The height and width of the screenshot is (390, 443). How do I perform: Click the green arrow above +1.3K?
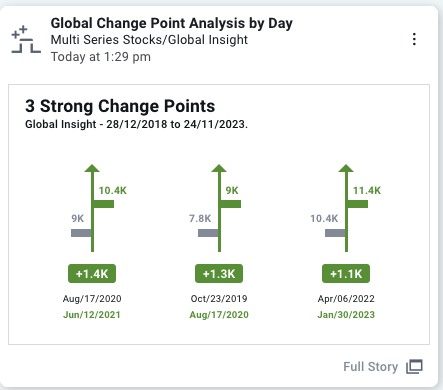[x=219, y=208]
